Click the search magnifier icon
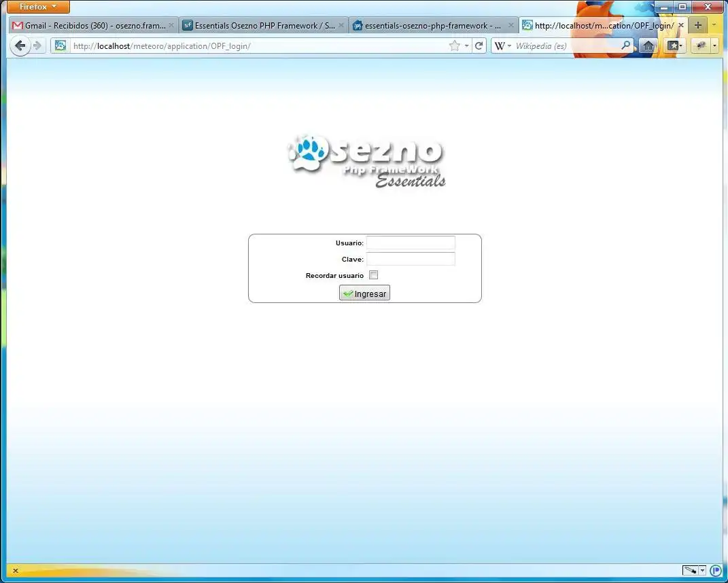 pos(626,46)
